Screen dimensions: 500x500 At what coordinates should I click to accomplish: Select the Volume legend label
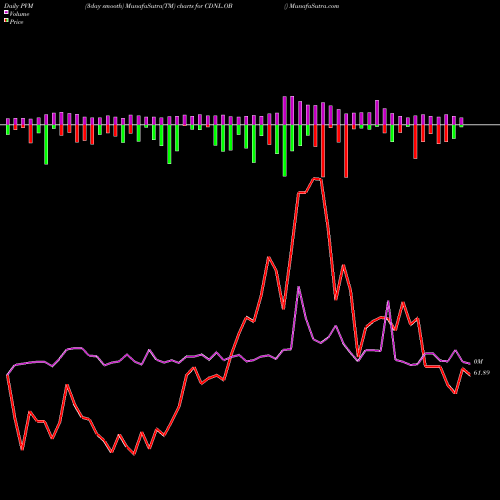coord(19,14)
